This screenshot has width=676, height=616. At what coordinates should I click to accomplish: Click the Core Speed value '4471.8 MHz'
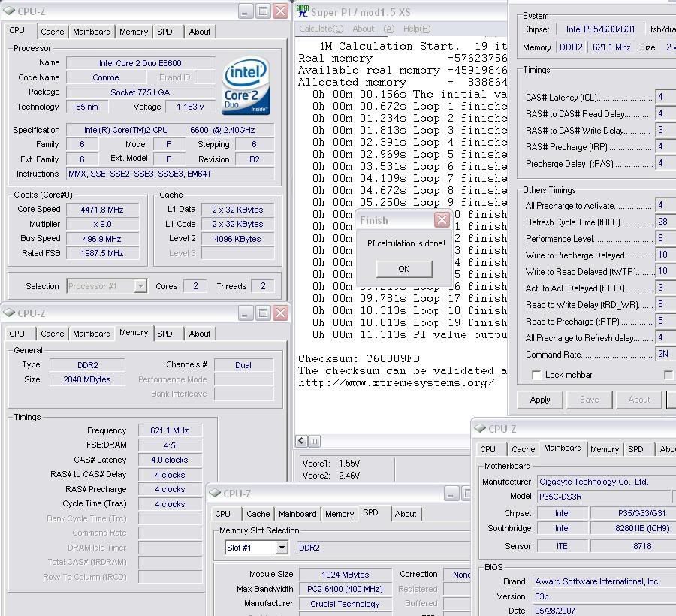coord(102,210)
